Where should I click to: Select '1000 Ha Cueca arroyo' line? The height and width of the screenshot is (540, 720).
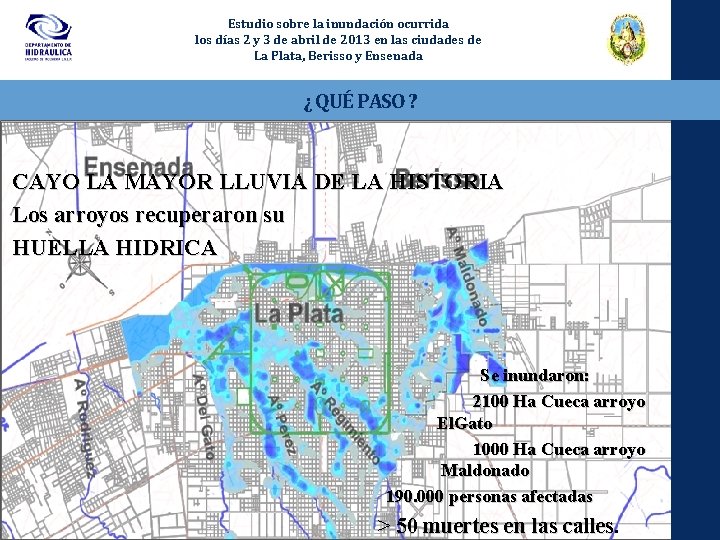tap(559, 449)
